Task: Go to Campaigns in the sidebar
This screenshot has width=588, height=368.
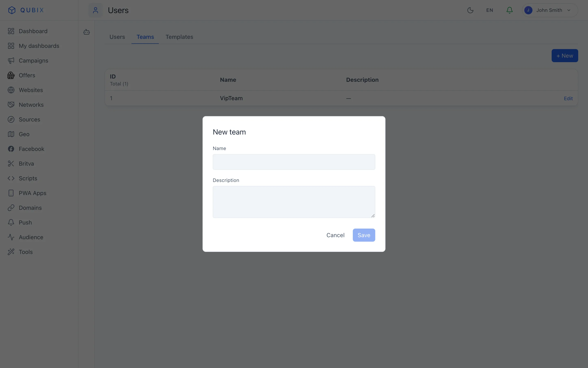Action: [x=33, y=61]
